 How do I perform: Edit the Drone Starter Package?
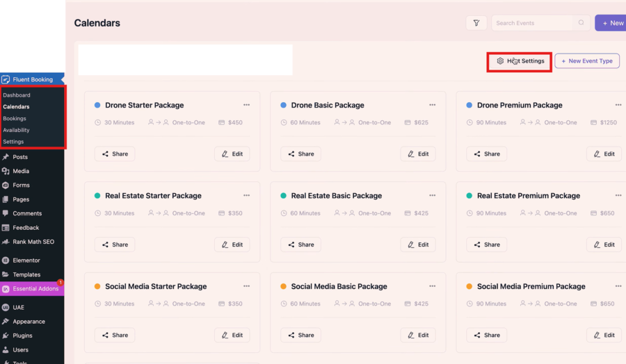pos(232,154)
